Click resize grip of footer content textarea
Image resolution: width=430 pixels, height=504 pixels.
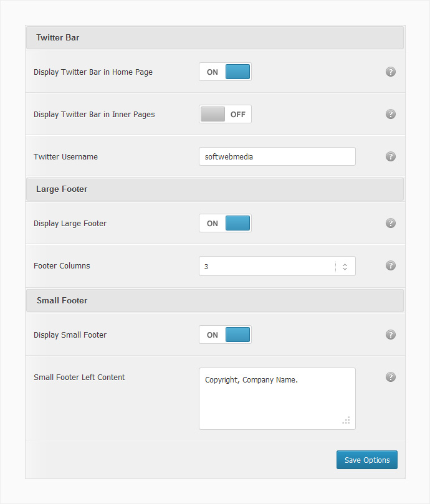[x=346, y=420]
